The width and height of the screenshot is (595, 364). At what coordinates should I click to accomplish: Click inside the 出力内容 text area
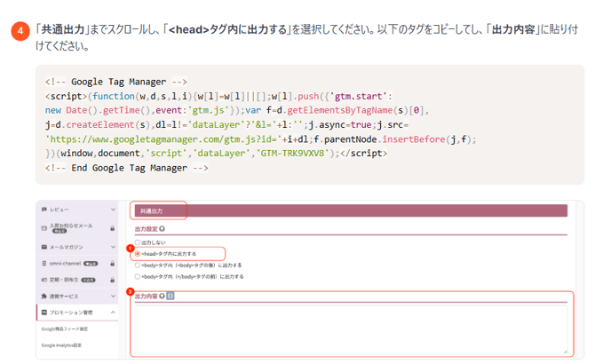pos(351,328)
